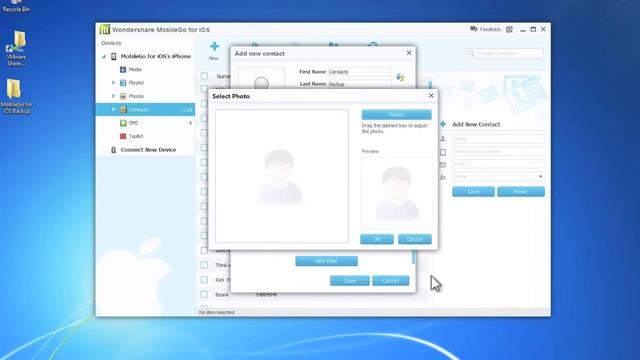Screen dimensions: 640x360
Task: Click the person icon beside Name field
Action: pyautogui.click(x=443, y=139)
